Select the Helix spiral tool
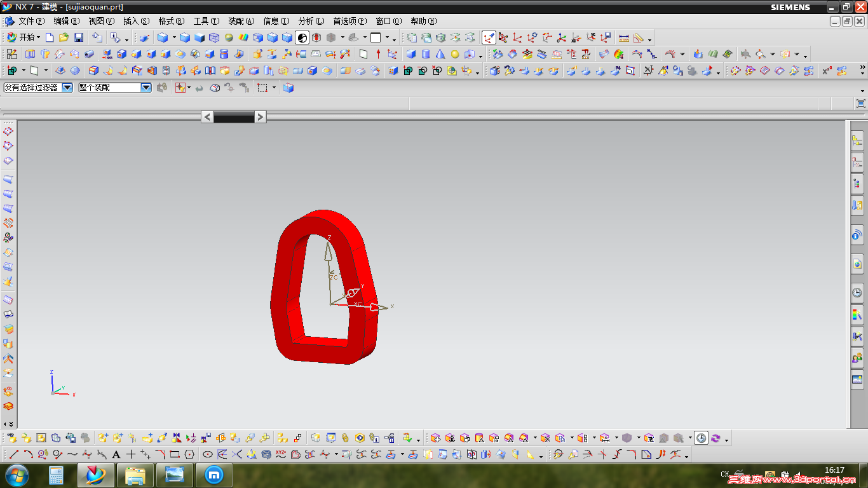Viewport: 868px width, 488px height. pos(266,454)
